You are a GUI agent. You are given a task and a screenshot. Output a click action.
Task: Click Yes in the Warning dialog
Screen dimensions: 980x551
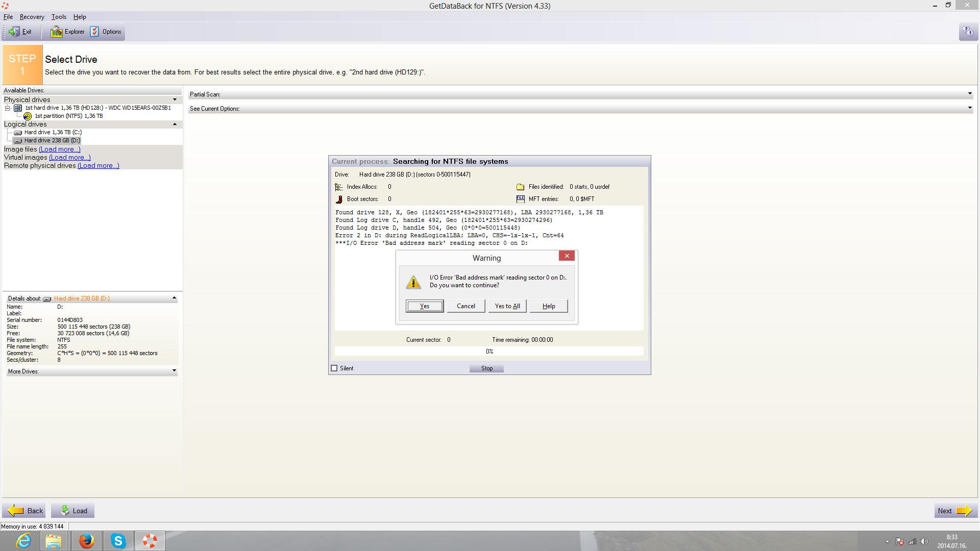(425, 306)
